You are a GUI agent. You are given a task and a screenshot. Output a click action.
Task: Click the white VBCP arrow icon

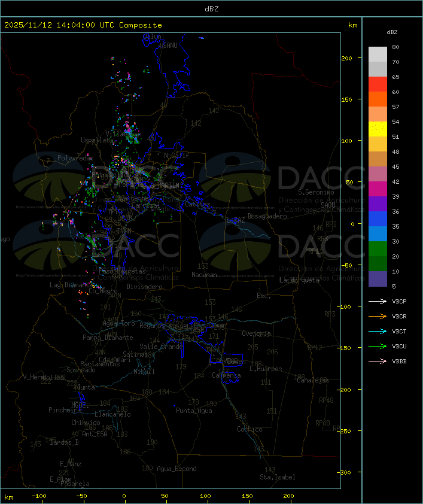coord(378,301)
